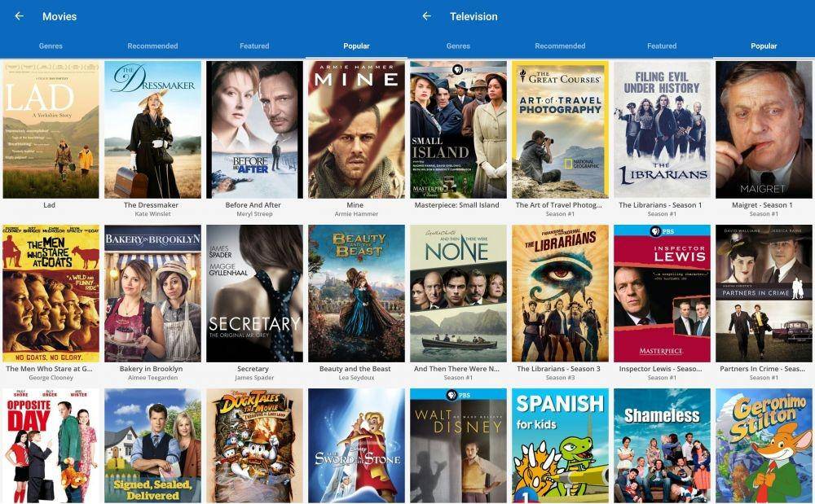The image size is (815, 504).
Task: Select Popular tab in Movies panel
Action: click(x=357, y=46)
